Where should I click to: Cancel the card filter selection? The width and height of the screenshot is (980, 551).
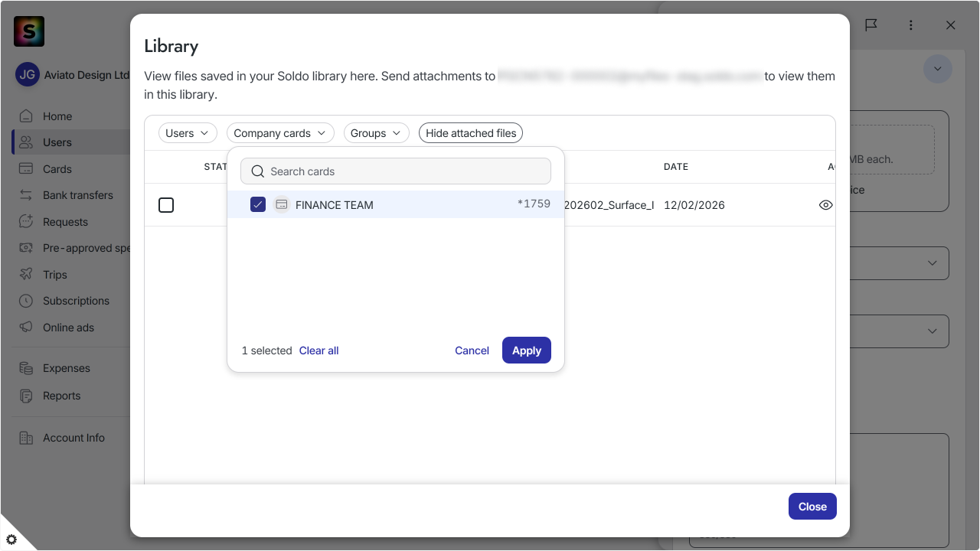(x=472, y=350)
